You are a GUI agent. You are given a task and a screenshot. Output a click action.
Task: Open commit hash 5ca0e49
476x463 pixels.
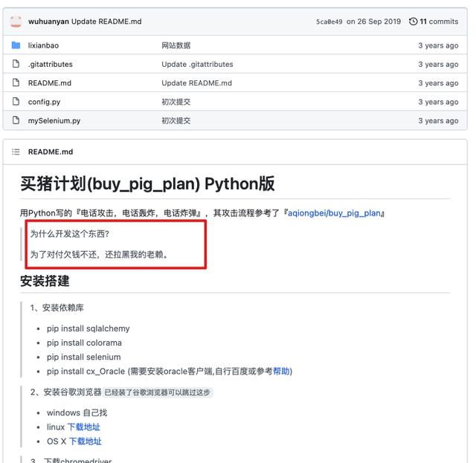329,22
